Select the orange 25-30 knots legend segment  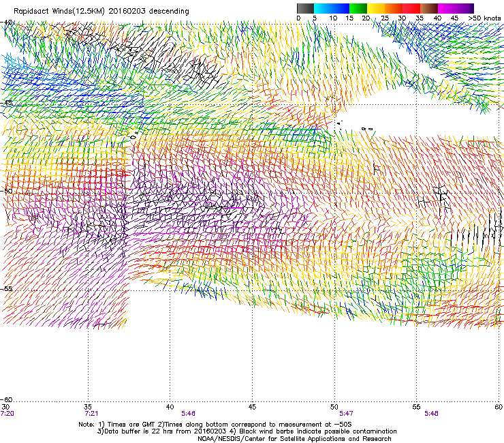click(394, 8)
